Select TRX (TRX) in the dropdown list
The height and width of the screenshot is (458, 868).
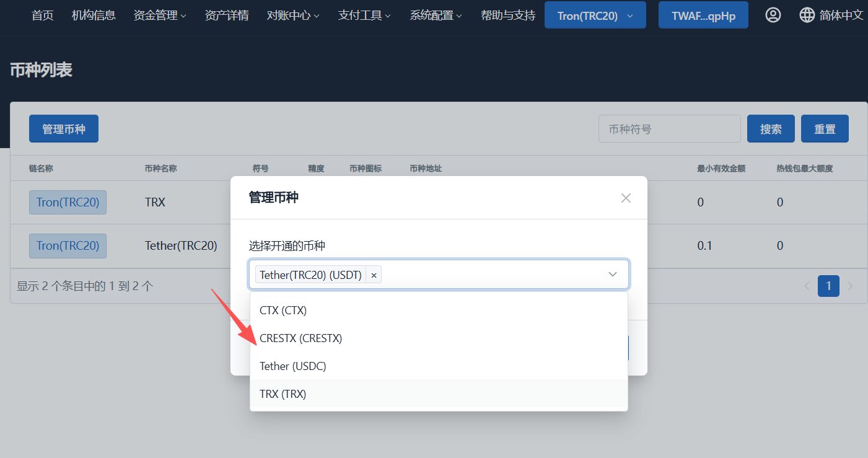click(283, 394)
